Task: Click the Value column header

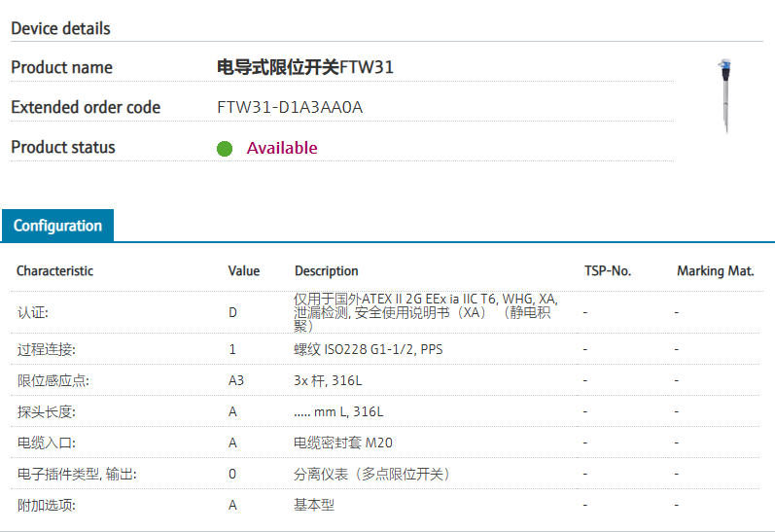Action: pos(244,271)
